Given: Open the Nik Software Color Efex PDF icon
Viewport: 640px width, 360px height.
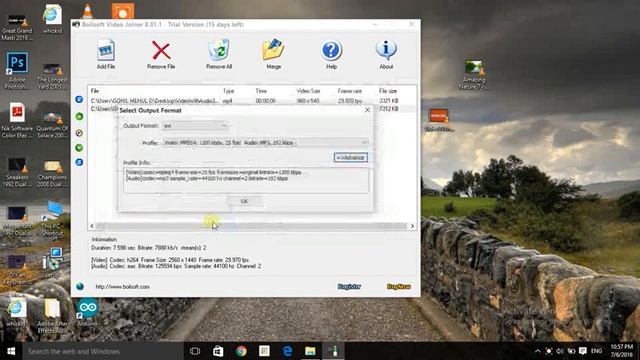Looking at the screenshot, I should 17,113.
